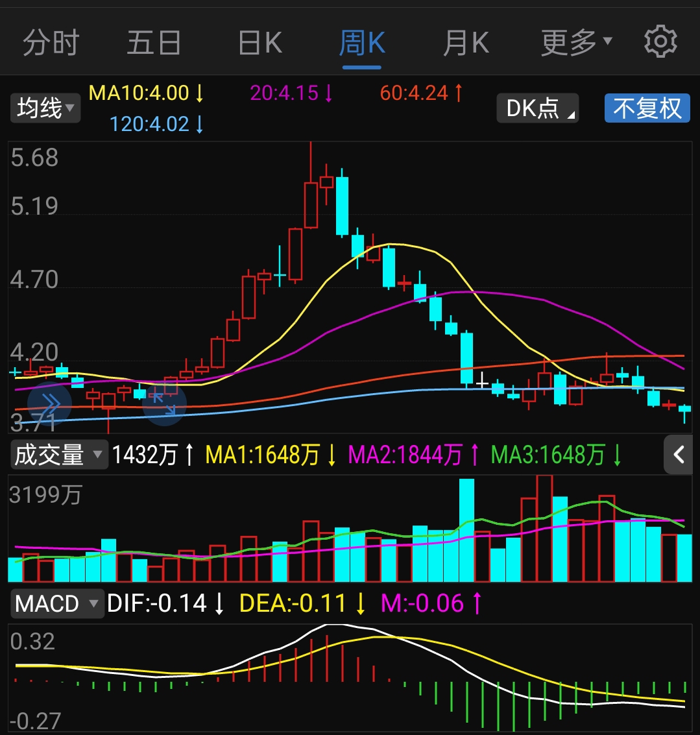The width and height of the screenshot is (700, 735).
Task: Open the 更多 dropdown
Action: click(x=576, y=43)
